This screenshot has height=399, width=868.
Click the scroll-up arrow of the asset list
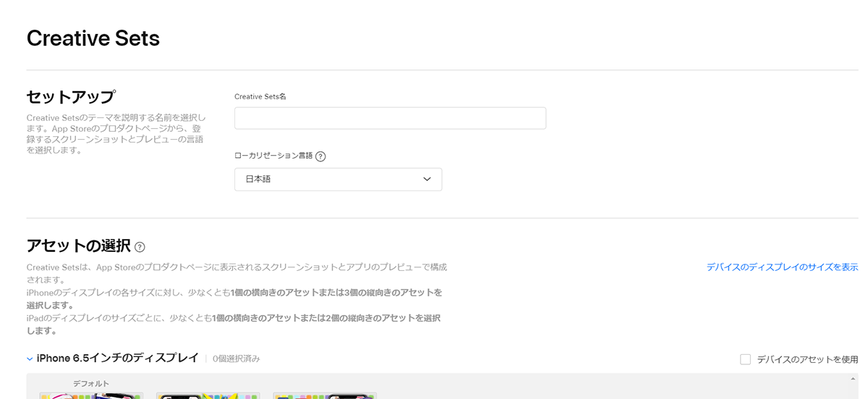pyautogui.click(x=852, y=379)
